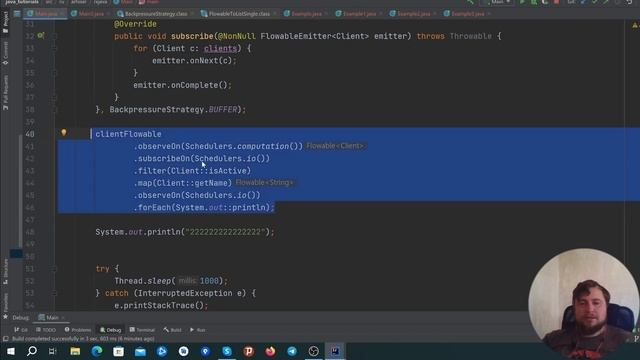
Task: Open the Favorites star tool window
Action: [5, 307]
